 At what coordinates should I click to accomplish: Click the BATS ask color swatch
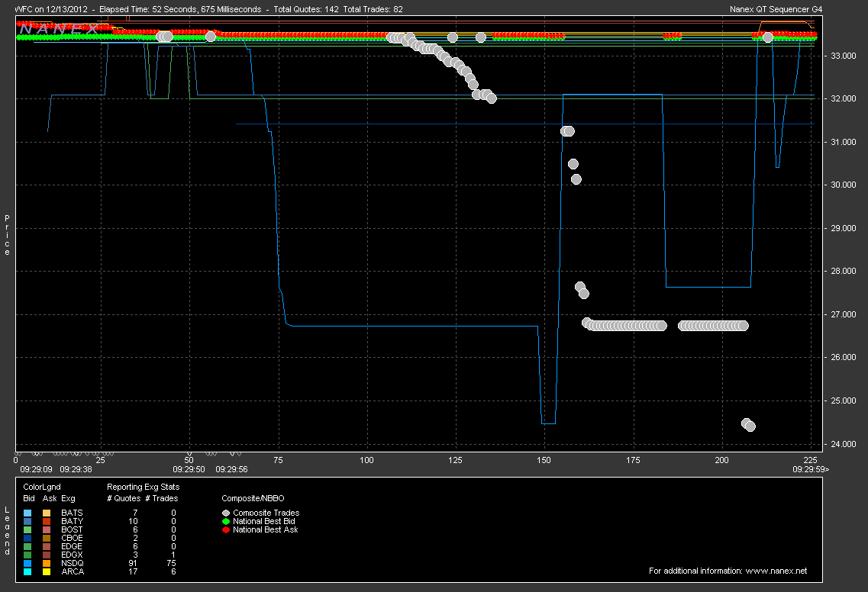point(47,513)
